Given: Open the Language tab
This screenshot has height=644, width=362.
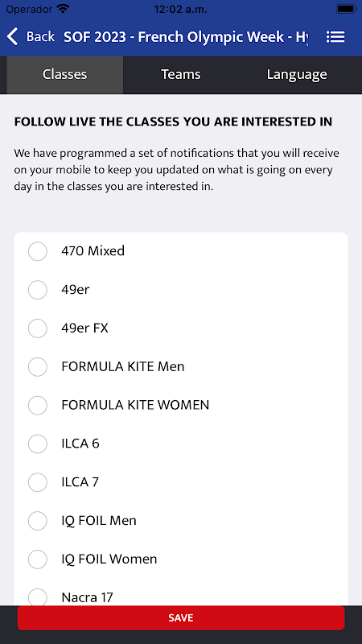Looking at the screenshot, I should pos(297,75).
